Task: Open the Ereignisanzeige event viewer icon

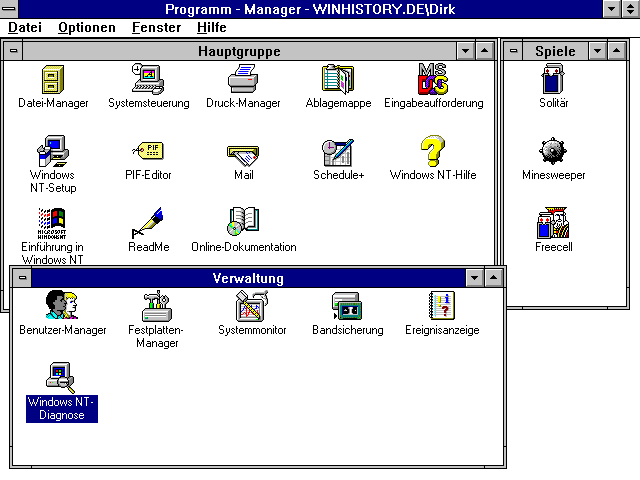Action: [442, 305]
